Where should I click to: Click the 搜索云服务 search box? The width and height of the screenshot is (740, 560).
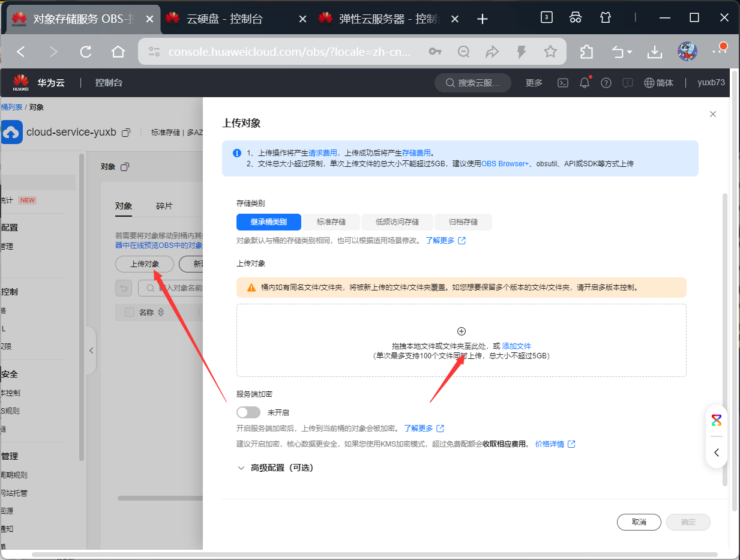pyautogui.click(x=473, y=83)
